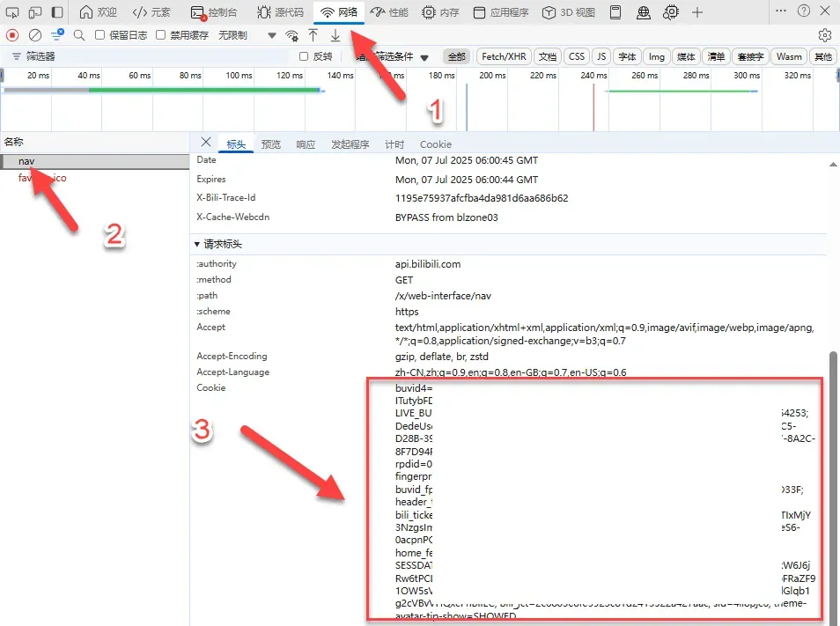Click the record network log button
The image size is (840, 626).
(x=12, y=35)
